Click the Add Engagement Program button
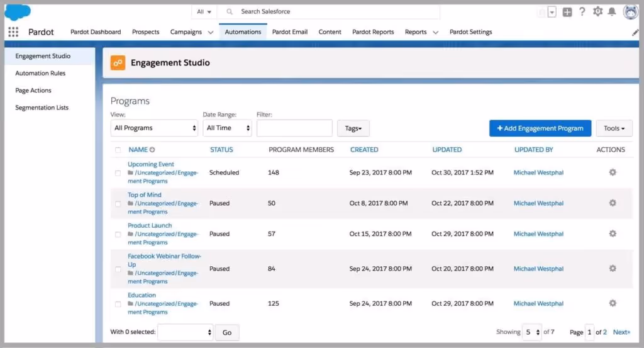644x348 pixels. click(540, 128)
